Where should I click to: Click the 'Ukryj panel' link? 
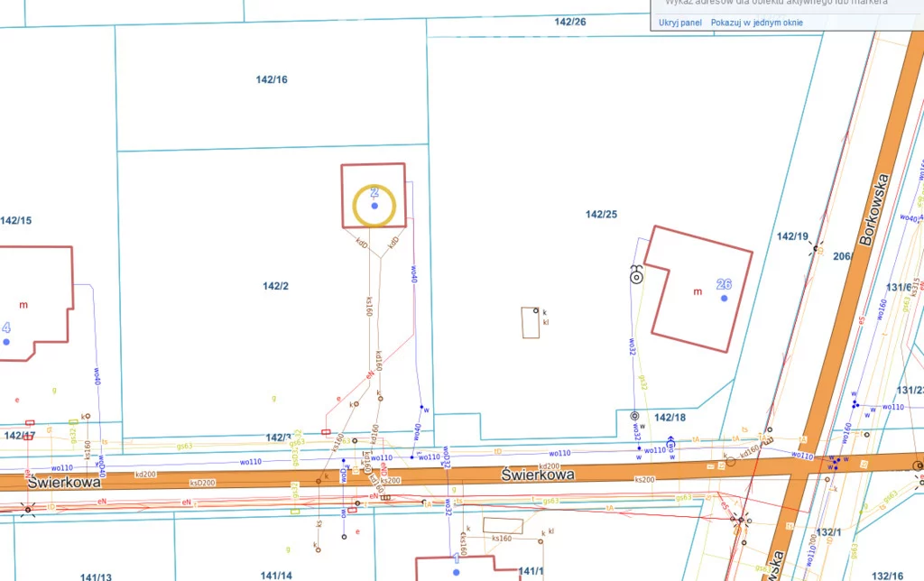pyautogui.click(x=680, y=23)
